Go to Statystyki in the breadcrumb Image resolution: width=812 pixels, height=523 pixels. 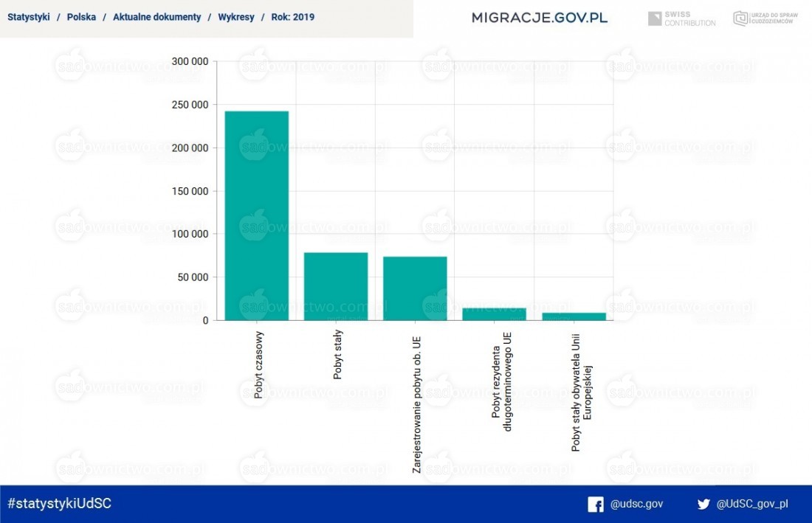point(29,17)
